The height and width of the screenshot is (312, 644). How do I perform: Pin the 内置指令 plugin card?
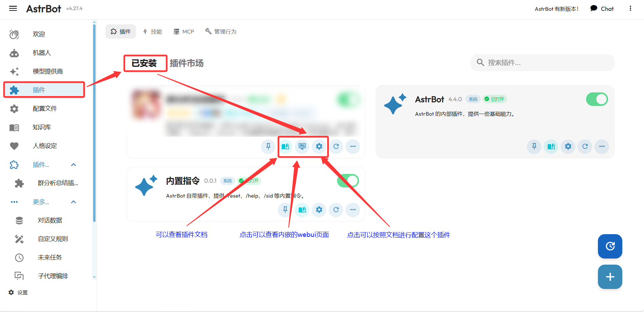pyautogui.click(x=285, y=210)
